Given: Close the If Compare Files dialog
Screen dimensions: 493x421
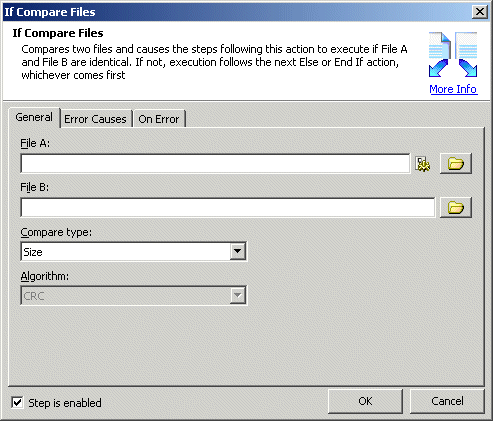Looking at the screenshot, I should tap(480, 12).
